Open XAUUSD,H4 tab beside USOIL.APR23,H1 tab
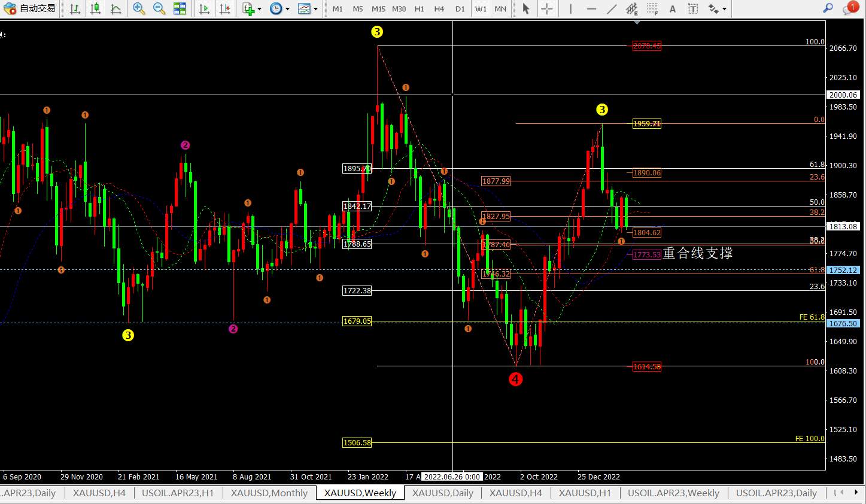866x504 pixels. [x=99, y=493]
